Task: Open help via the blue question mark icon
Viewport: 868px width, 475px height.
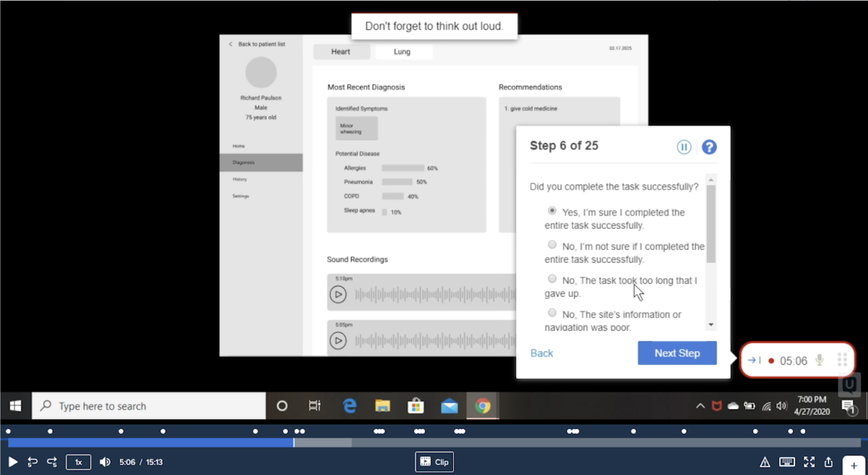Action: click(x=709, y=147)
